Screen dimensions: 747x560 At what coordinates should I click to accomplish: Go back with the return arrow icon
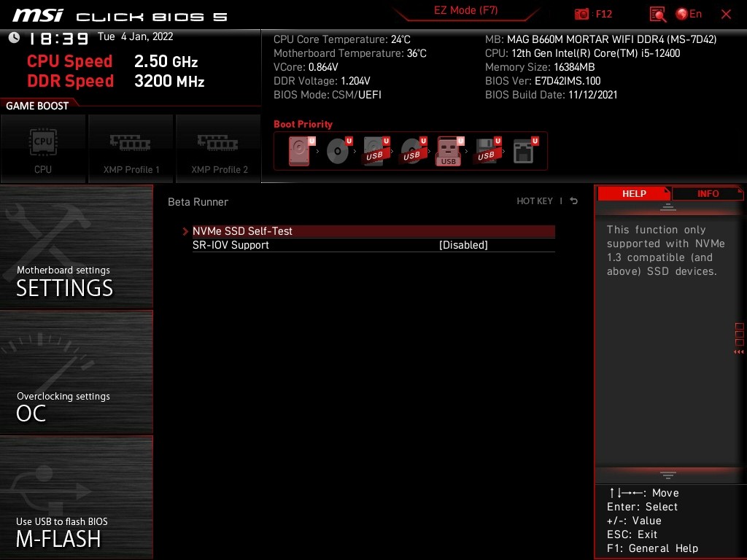pos(574,201)
